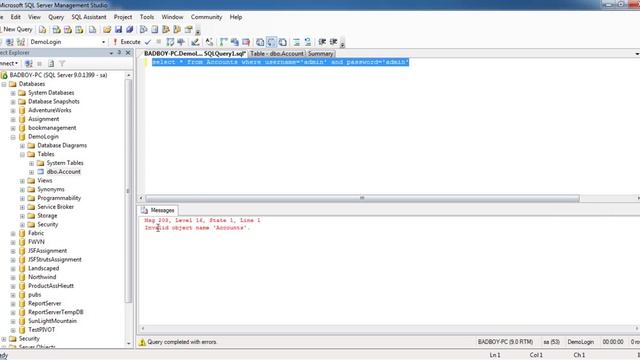The width and height of the screenshot is (640, 360).
Task: Decrease the indent of the query
Action: coord(322,42)
